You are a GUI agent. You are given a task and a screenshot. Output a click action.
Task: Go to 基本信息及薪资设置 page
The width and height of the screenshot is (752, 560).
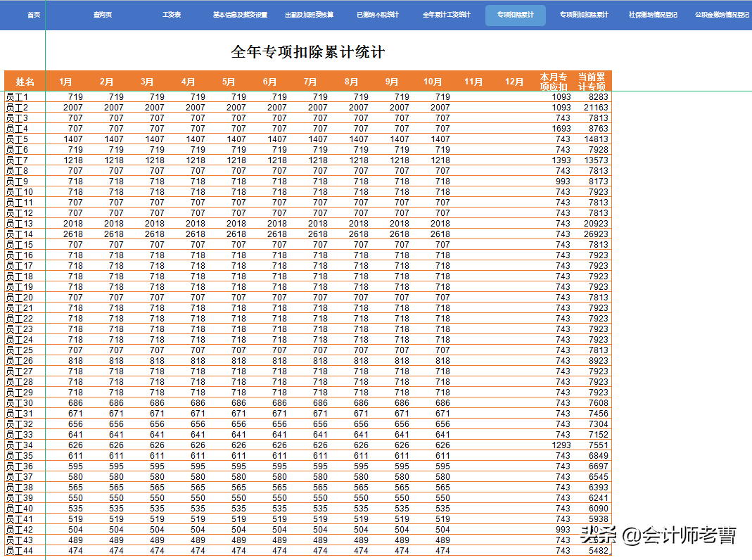(x=240, y=13)
